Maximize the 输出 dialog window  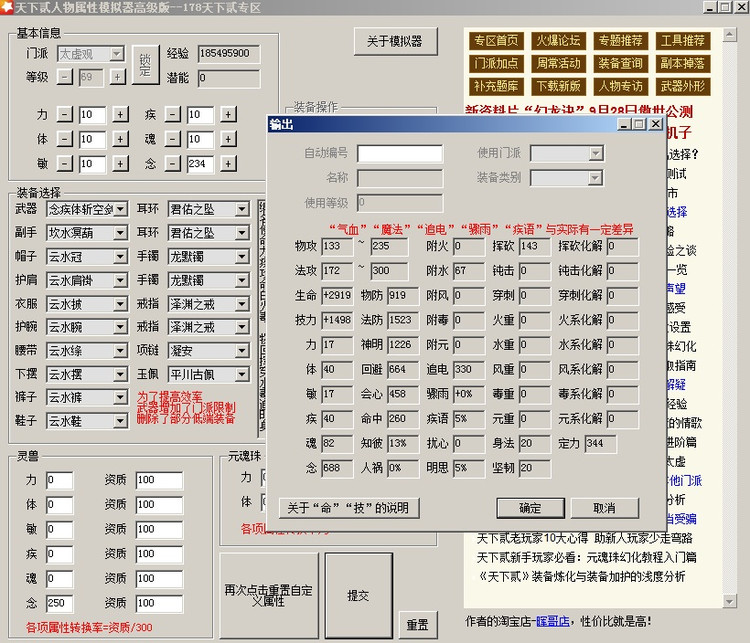(x=639, y=124)
